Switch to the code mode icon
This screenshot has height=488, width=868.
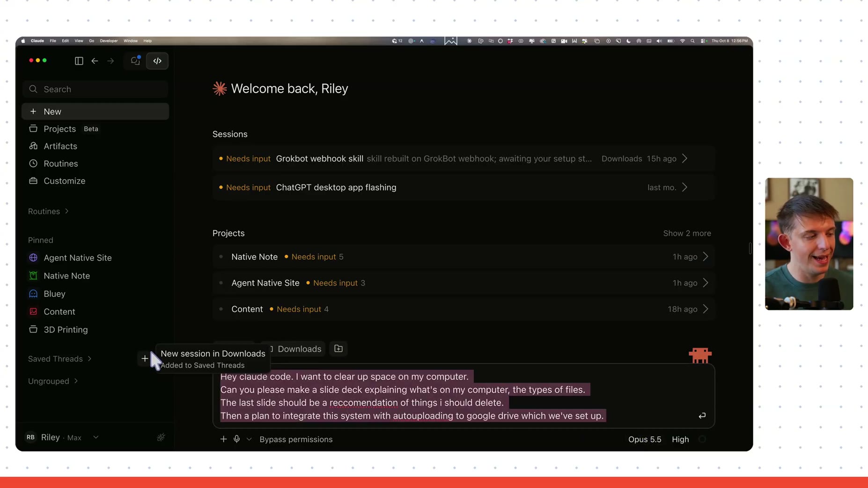[x=157, y=61]
